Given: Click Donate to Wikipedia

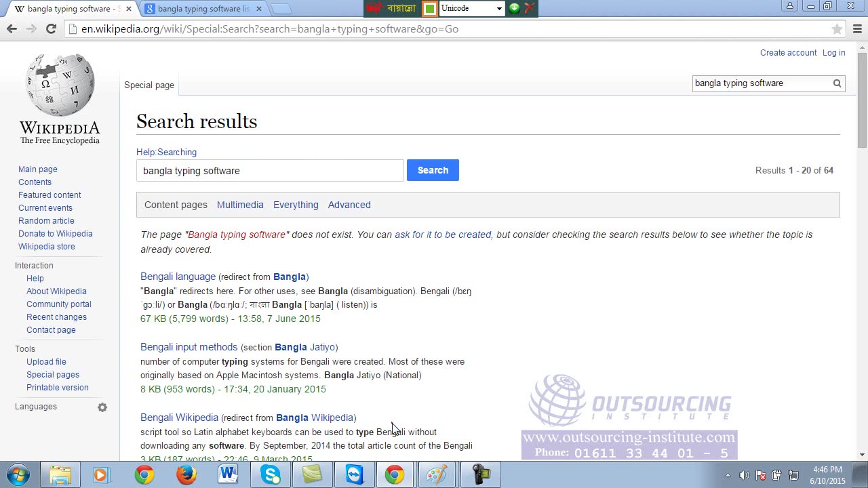Looking at the screenshot, I should coord(56,234).
